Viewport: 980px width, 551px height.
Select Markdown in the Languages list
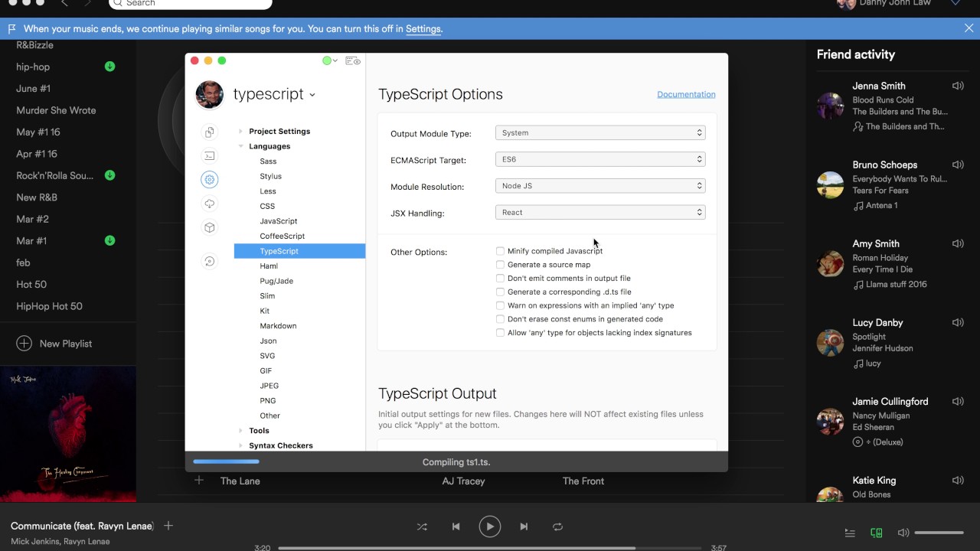[278, 326]
